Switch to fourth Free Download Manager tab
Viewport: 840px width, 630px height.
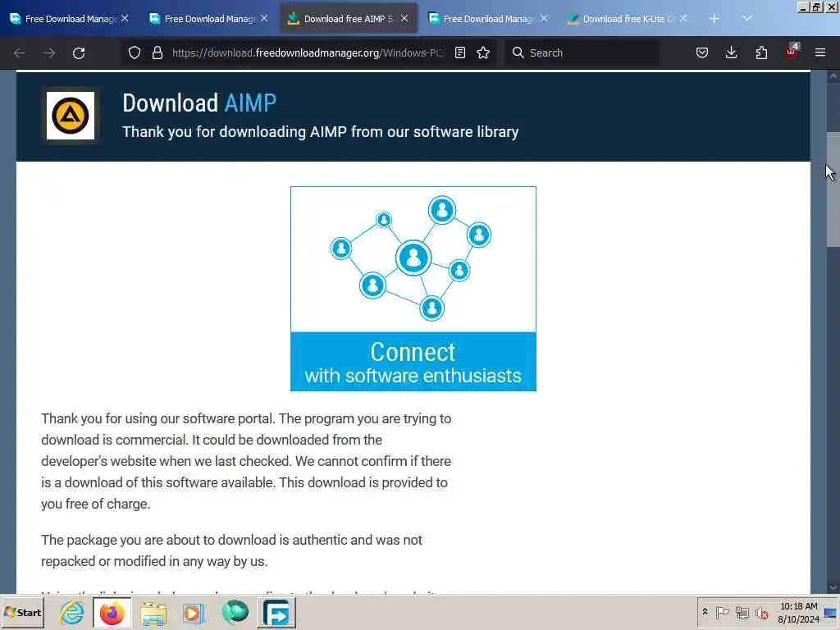(487, 19)
